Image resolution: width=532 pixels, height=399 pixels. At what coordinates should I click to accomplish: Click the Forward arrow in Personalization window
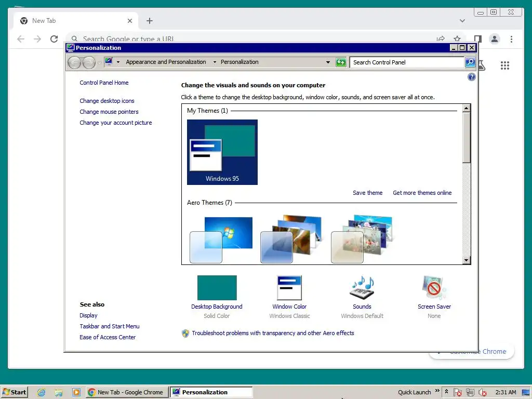click(89, 62)
